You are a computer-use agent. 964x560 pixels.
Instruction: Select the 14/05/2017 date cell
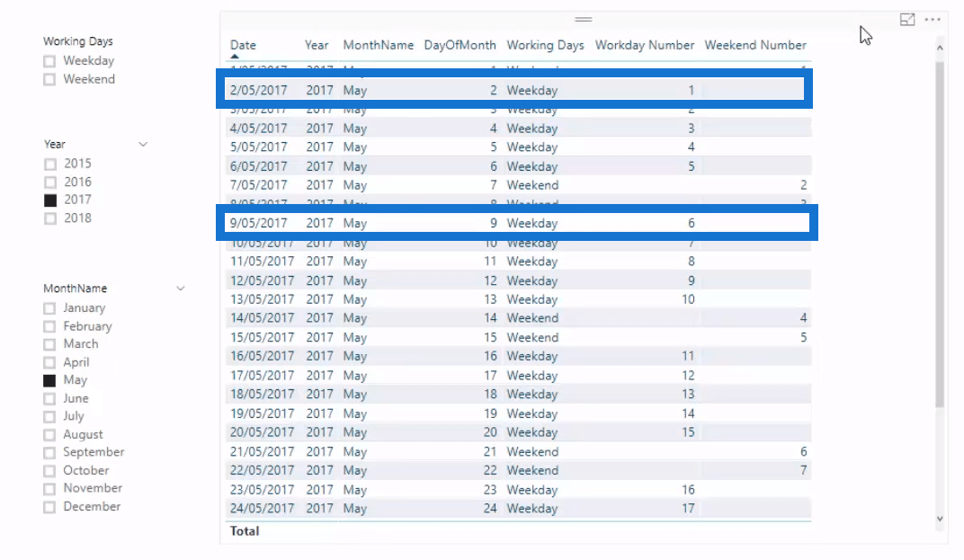pyautogui.click(x=262, y=318)
